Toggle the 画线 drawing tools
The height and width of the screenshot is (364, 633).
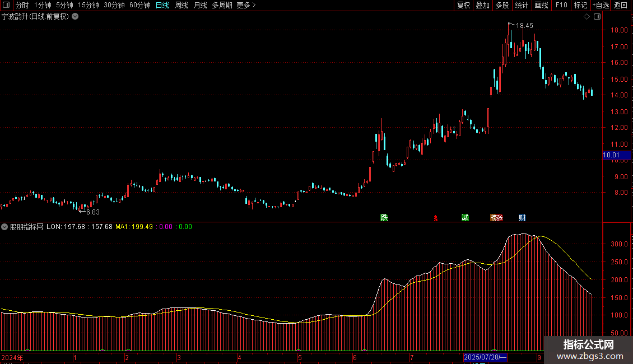click(541, 5)
